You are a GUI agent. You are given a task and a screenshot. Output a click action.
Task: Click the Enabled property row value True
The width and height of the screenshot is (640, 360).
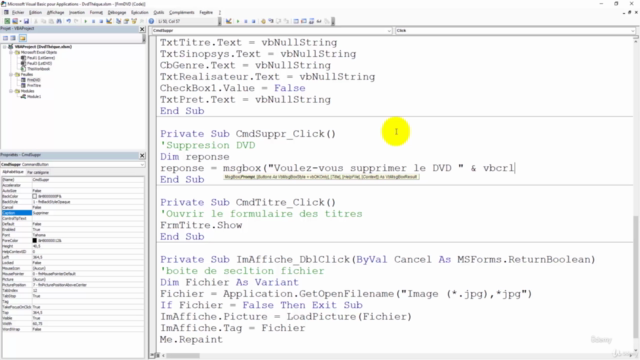pyautogui.click(x=88, y=230)
